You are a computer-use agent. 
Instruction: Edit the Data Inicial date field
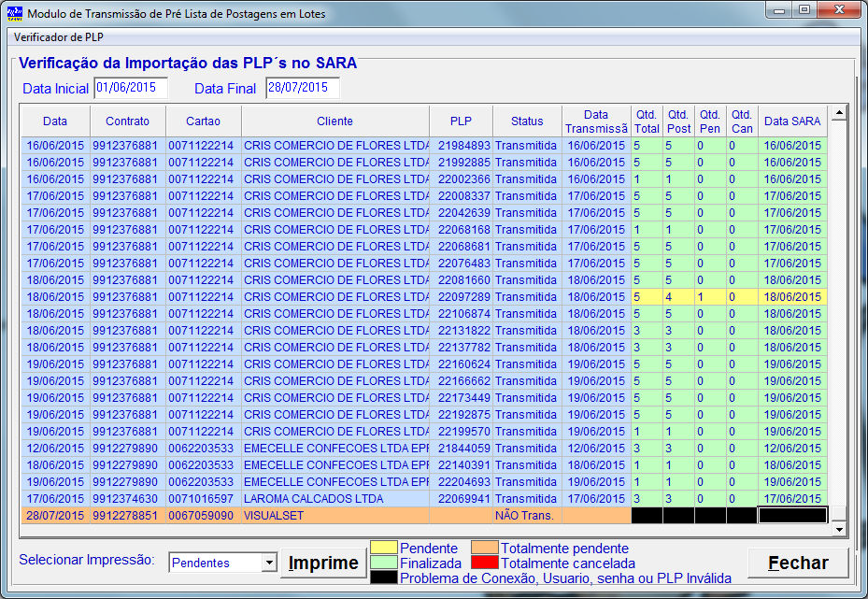[131, 88]
